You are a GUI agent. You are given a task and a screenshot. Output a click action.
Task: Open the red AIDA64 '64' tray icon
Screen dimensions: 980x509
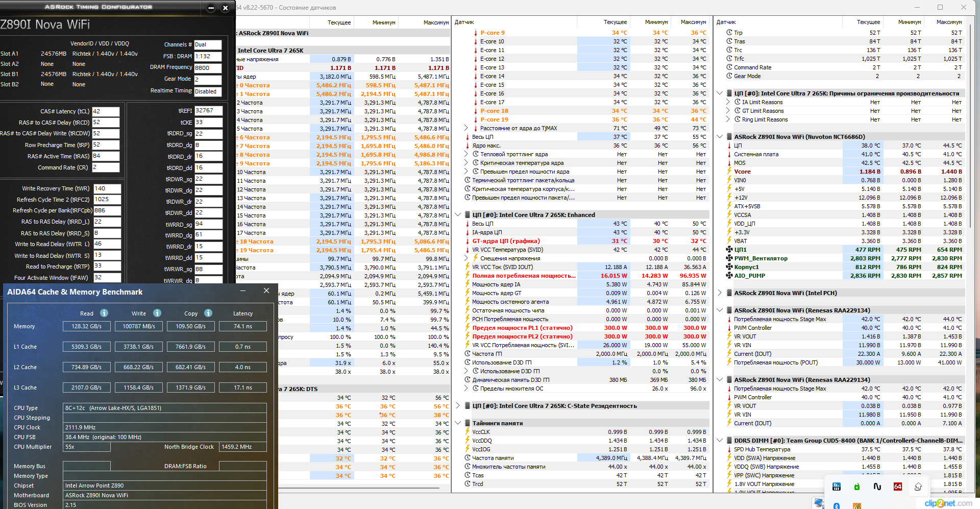click(898, 487)
